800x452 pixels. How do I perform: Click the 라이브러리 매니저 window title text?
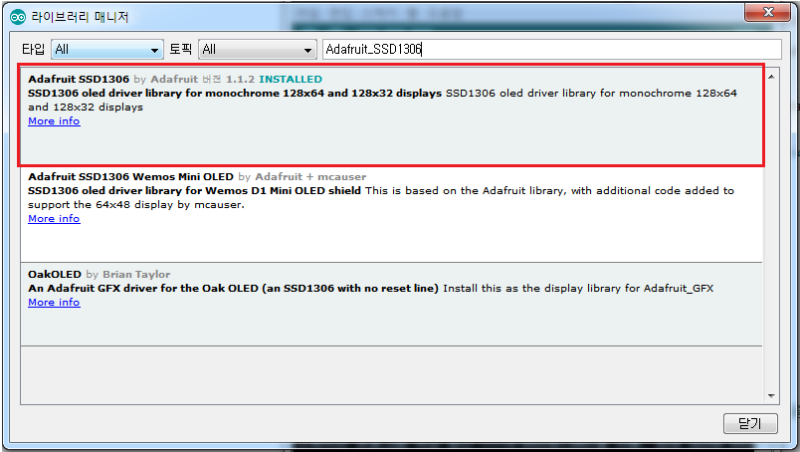[80, 17]
